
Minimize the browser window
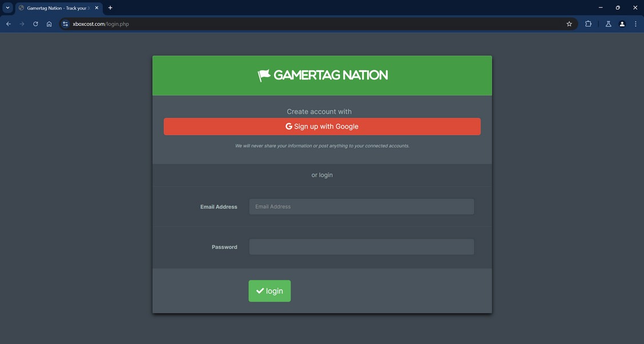(x=601, y=8)
